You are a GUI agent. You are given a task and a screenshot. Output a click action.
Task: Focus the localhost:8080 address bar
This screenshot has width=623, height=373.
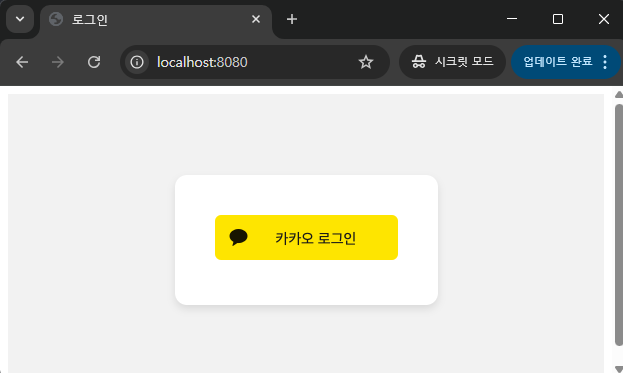(x=255, y=62)
